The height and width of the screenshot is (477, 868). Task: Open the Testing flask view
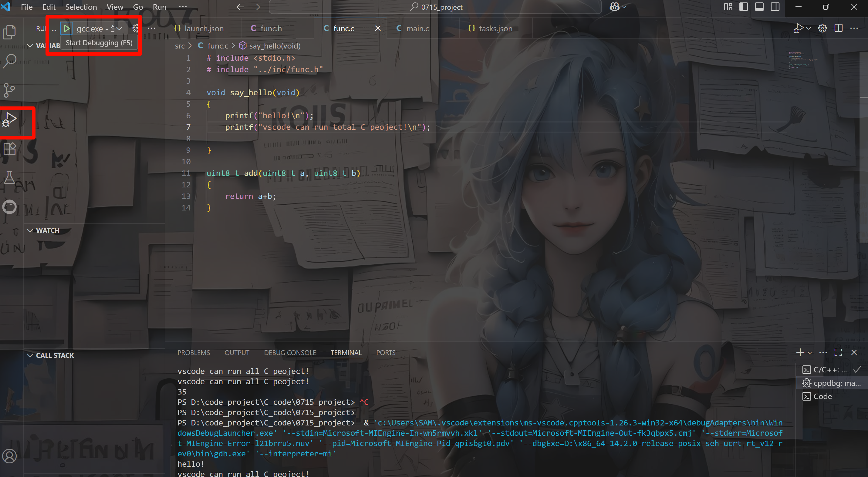pos(9,177)
